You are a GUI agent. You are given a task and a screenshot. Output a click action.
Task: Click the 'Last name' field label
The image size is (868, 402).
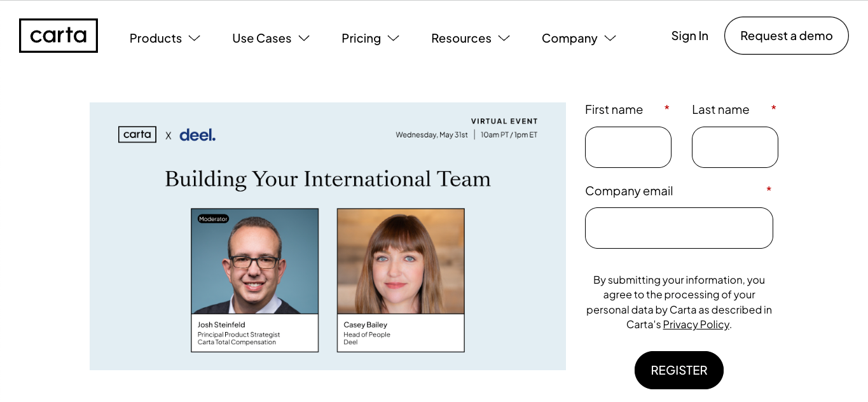[x=720, y=109]
